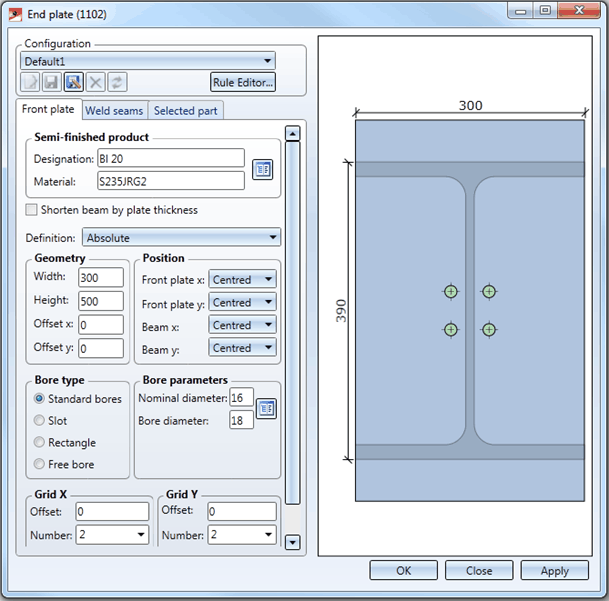Click the save-as configuration icon

tap(74, 82)
